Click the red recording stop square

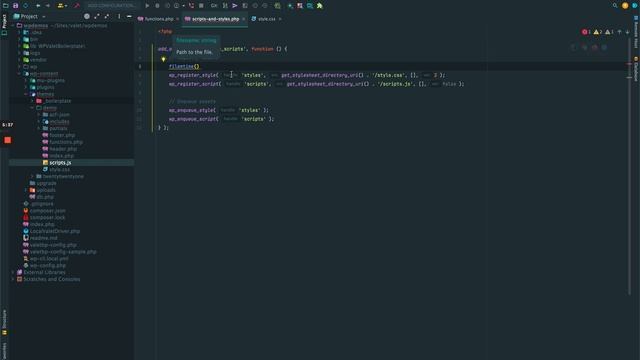(7, 140)
